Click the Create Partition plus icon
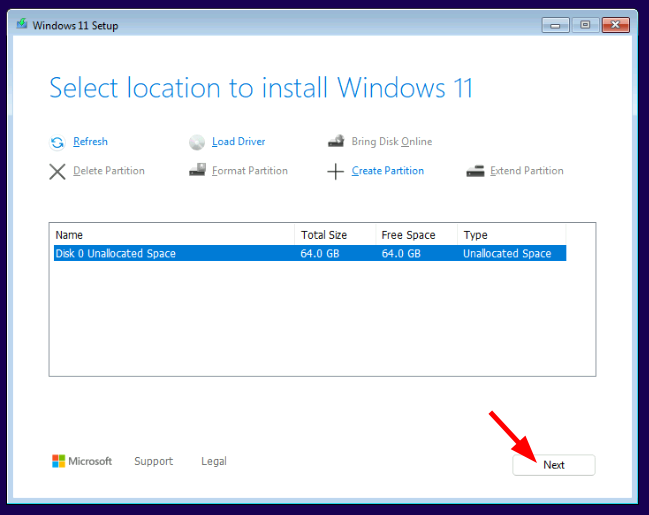 tap(335, 171)
